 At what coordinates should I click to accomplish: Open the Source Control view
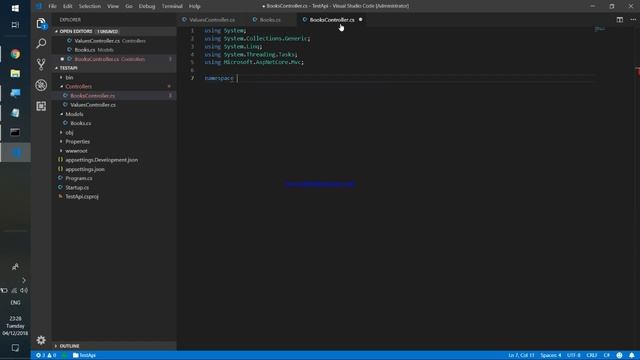pos(41,64)
